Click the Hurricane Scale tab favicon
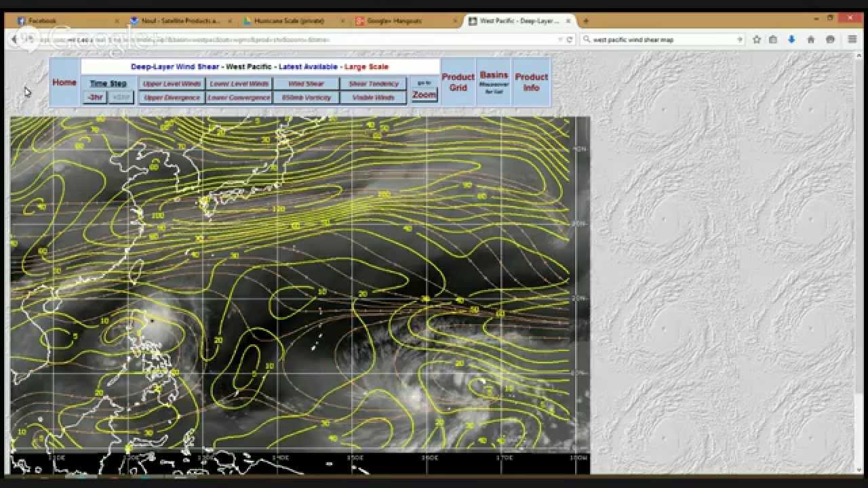Screen dimensions: 868x488 (248, 21)
